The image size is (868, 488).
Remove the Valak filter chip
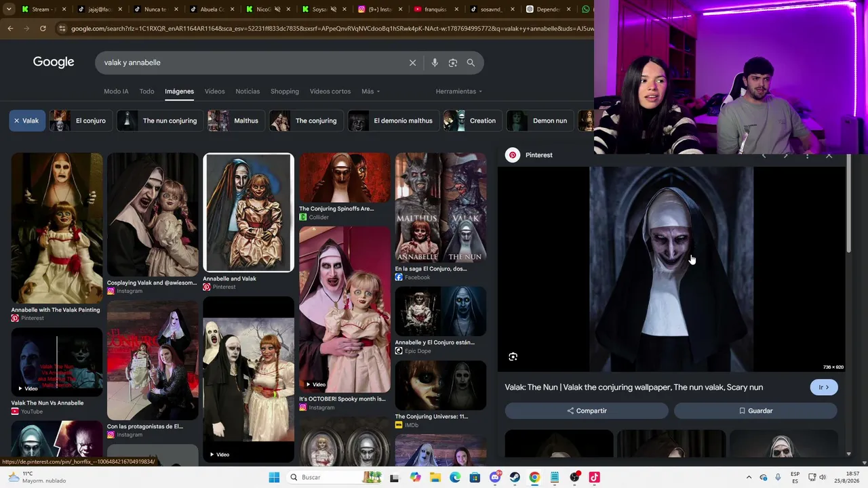click(27, 121)
